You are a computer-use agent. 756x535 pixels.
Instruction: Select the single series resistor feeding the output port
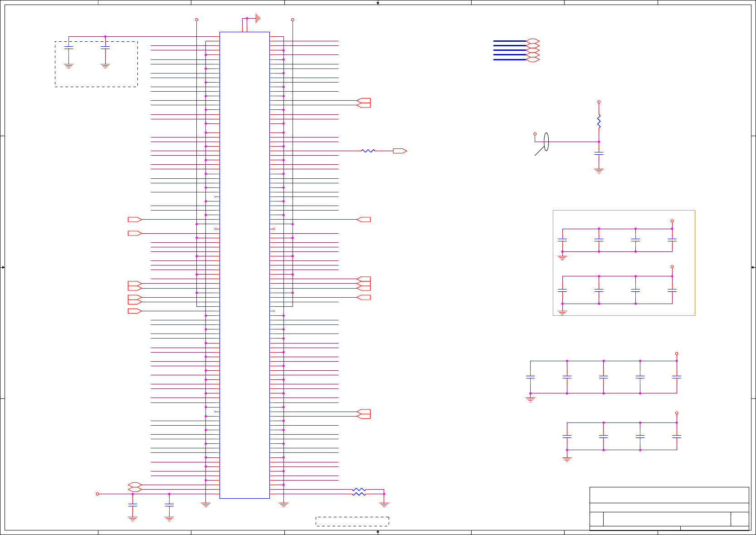(368, 151)
